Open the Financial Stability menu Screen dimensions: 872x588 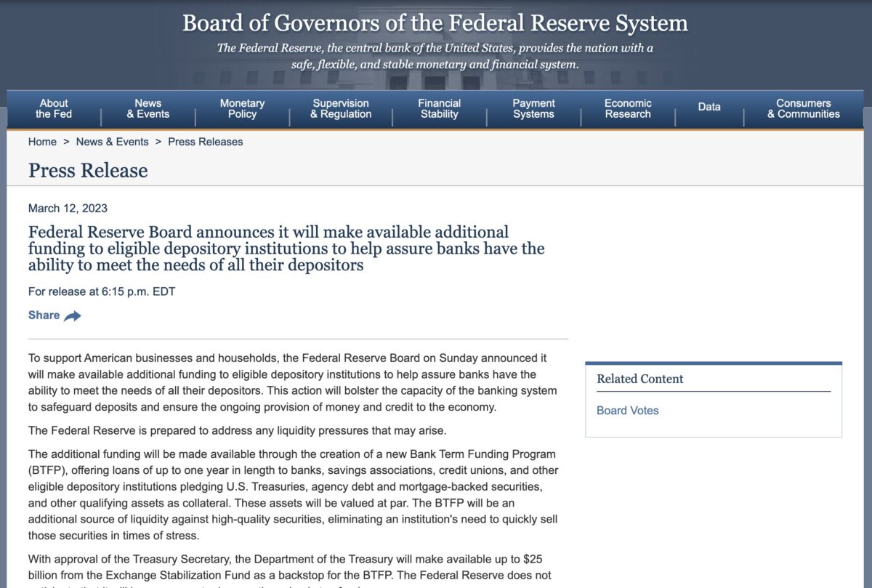[x=440, y=108]
